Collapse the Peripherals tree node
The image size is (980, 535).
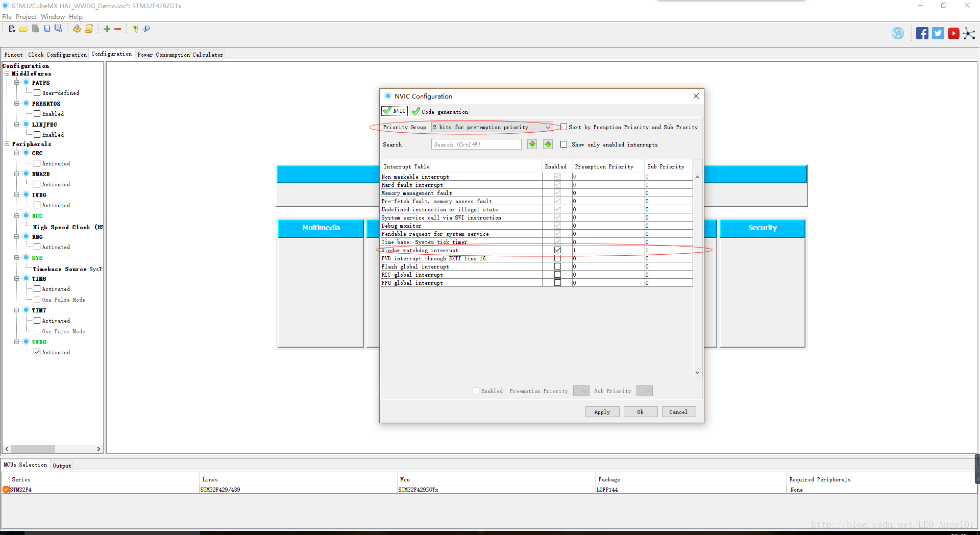click(x=7, y=144)
